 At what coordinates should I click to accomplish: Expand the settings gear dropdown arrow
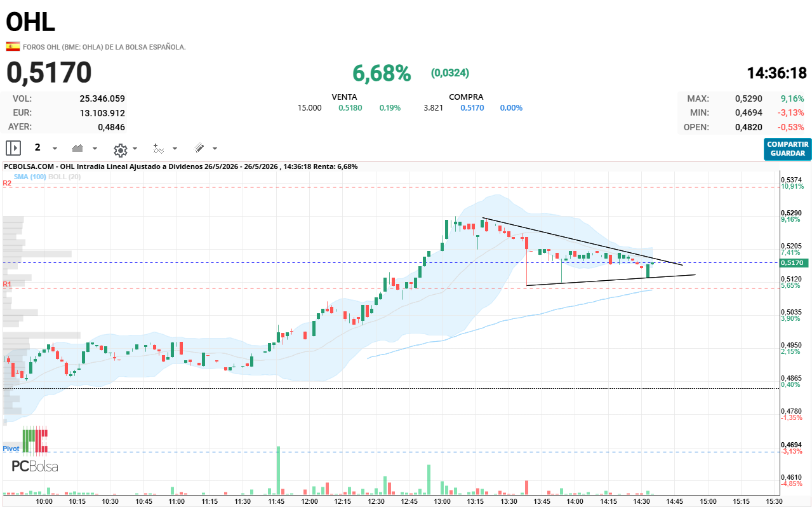pos(135,149)
